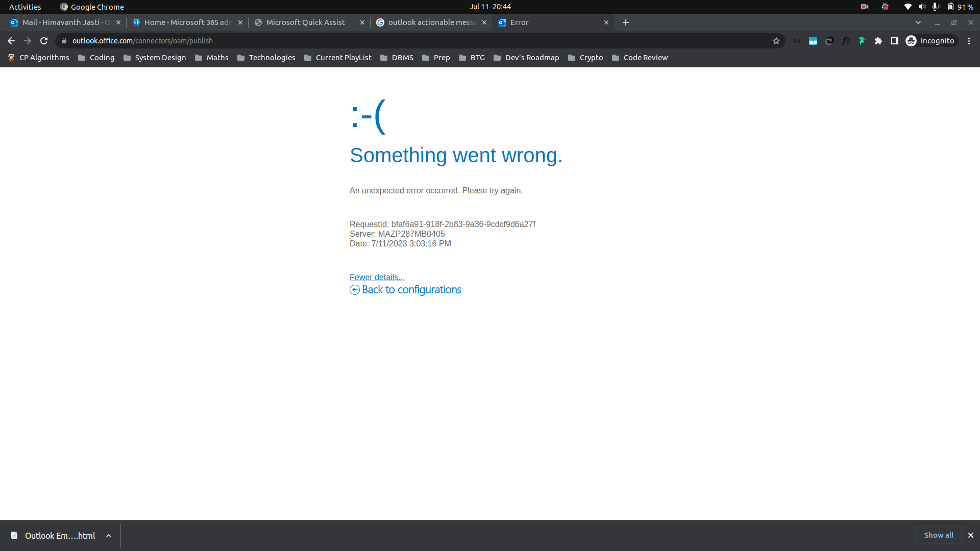Reload the page

[x=43, y=41]
